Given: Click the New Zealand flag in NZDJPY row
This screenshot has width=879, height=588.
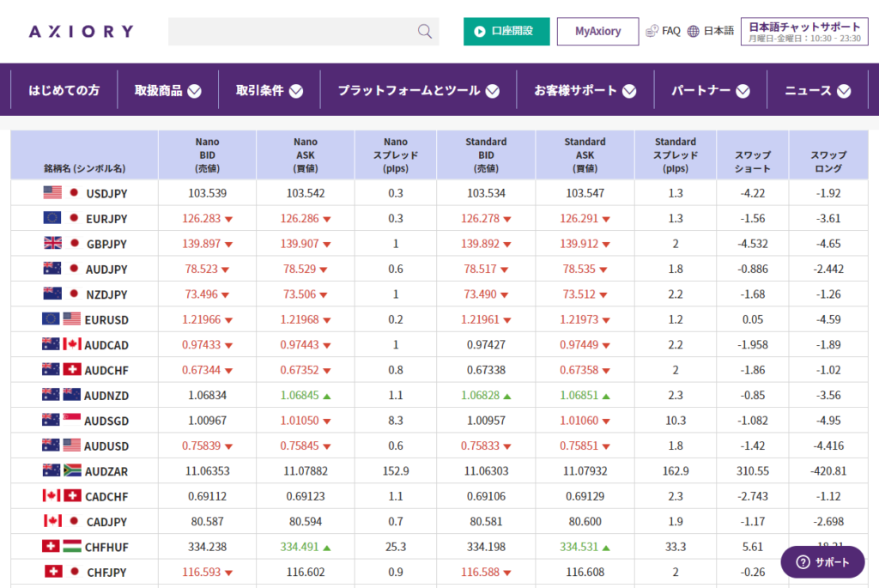Looking at the screenshot, I should pos(52,294).
